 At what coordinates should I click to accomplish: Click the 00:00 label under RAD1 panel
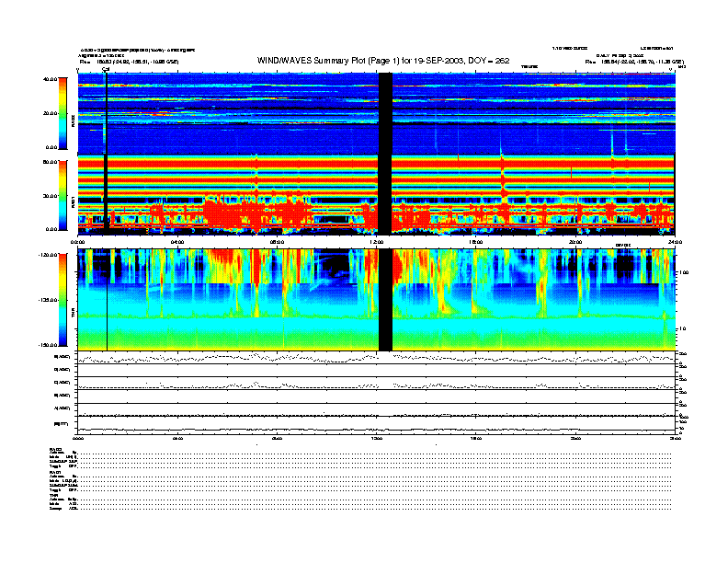(x=78, y=242)
